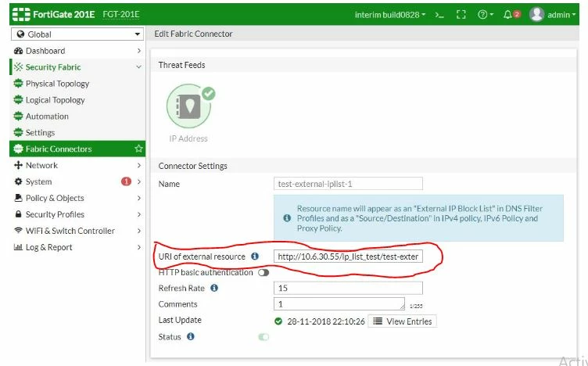Click the admin avatar icon
The height and width of the screenshot is (366, 588).
[x=536, y=14]
